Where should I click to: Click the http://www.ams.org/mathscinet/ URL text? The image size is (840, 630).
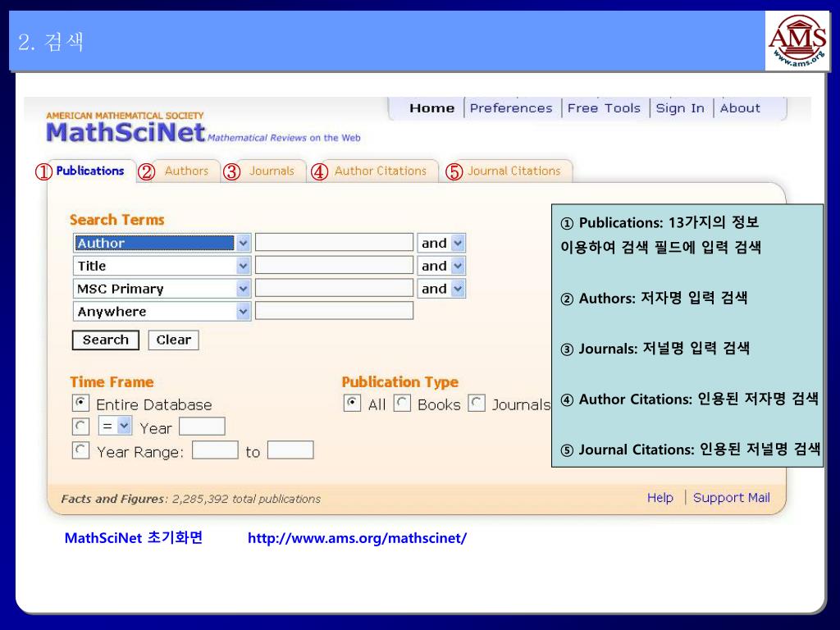tap(358, 538)
